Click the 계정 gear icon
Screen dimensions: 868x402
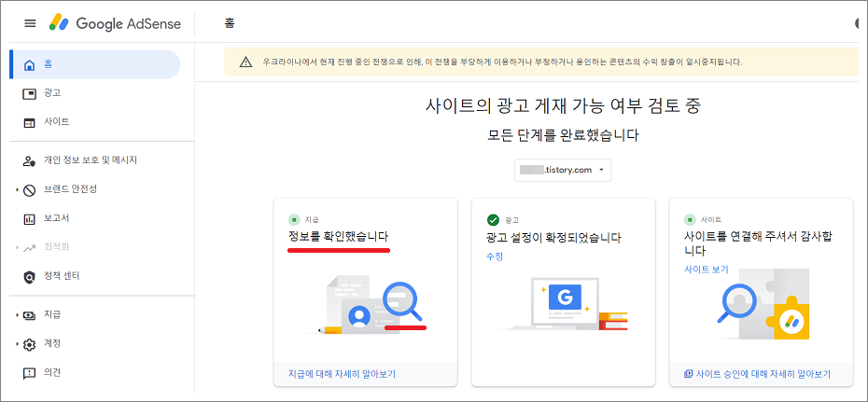pyautogui.click(x=29, y=344)
